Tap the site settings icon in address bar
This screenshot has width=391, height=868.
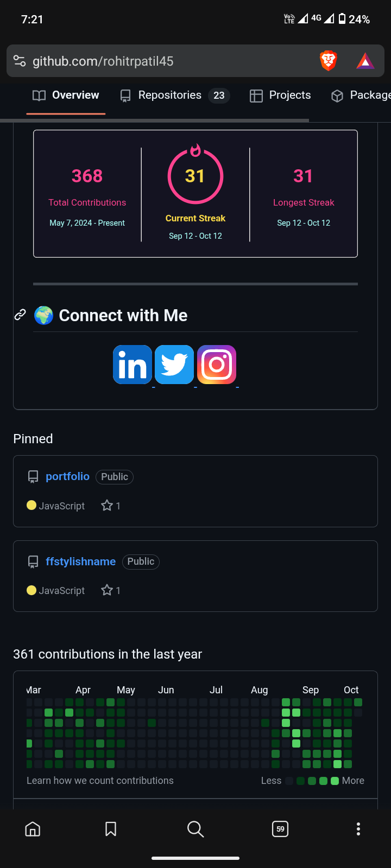click(x=20, y=61)
